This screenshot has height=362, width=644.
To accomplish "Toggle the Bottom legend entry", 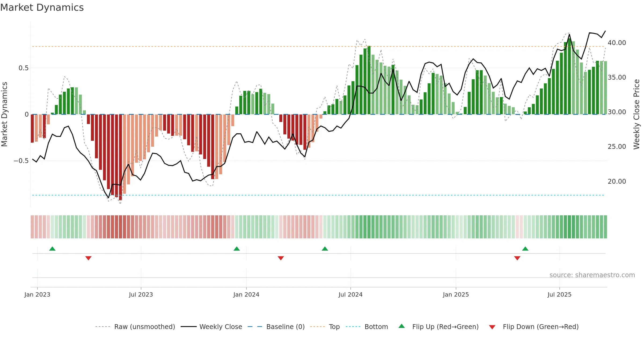I will pyautogui.click(x=367, y=327).
